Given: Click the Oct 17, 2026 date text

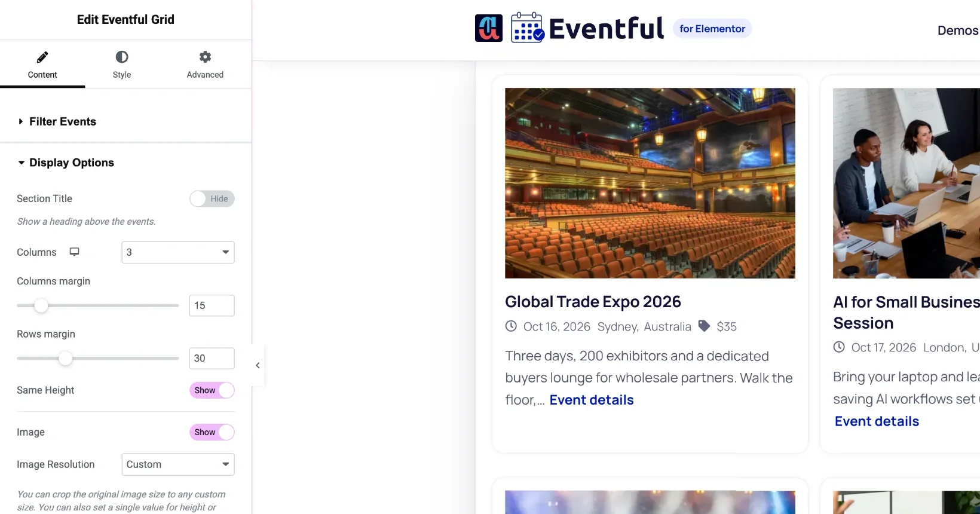Looking at the screenshot, I should tap(884, 348).
